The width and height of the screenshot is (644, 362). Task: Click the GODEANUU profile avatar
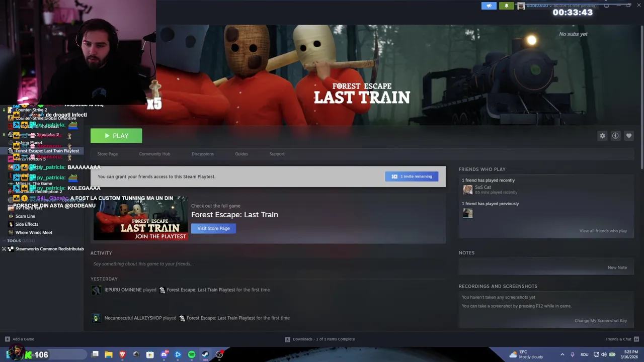pos(521,6)
